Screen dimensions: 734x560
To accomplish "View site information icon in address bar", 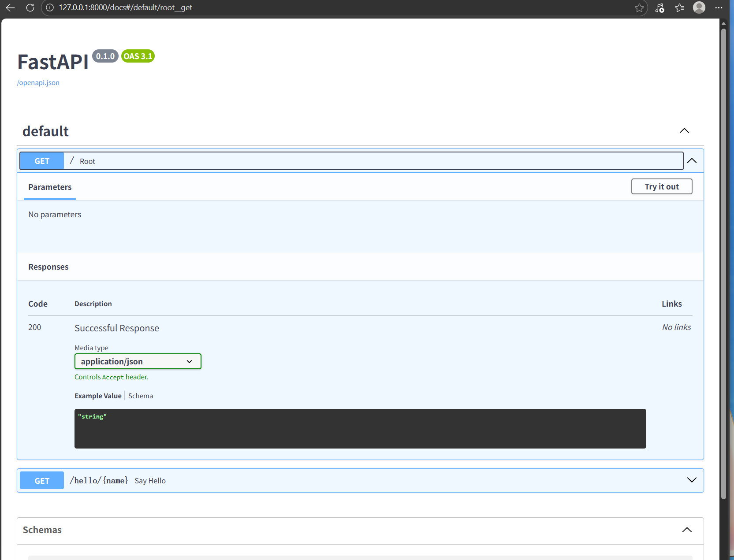I will tap(50, 7).
